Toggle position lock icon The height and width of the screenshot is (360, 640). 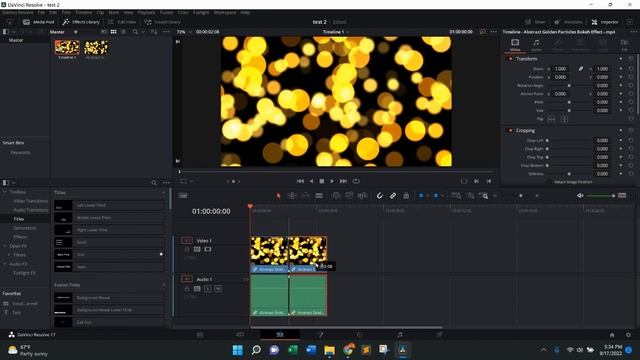pyautogui.click(x=406, y=196)
